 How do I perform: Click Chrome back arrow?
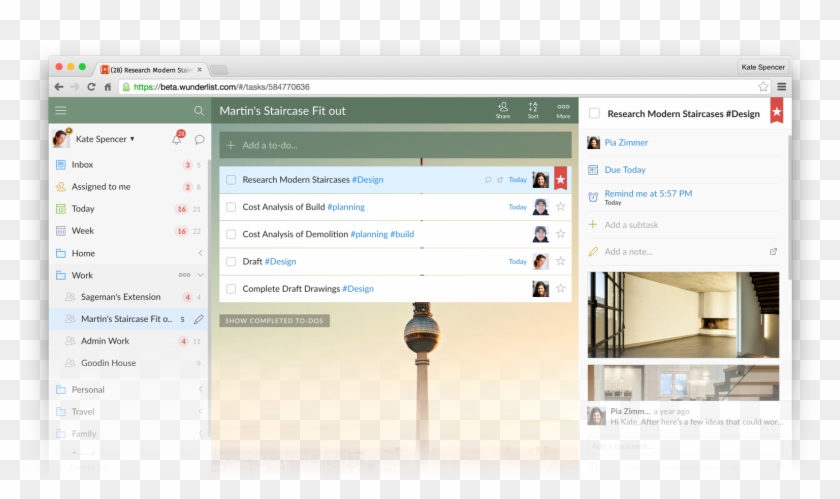coord(59,87)
